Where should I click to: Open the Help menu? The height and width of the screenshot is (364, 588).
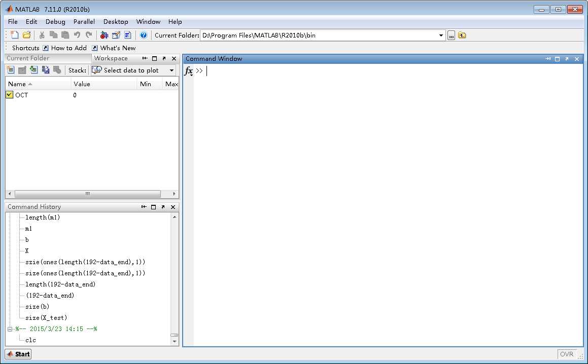pyautogui.click(x=175, y=22)
